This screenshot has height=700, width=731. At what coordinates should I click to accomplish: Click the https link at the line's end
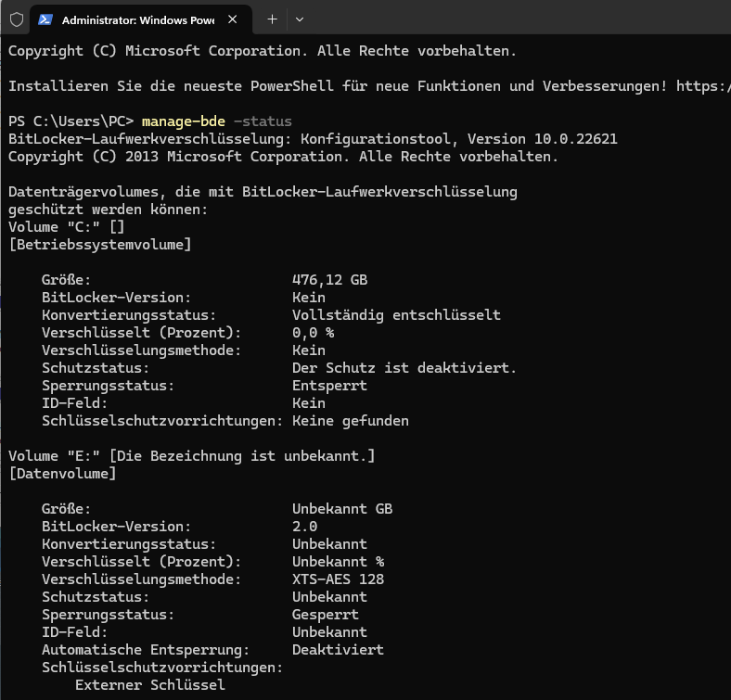click(703, 86)
